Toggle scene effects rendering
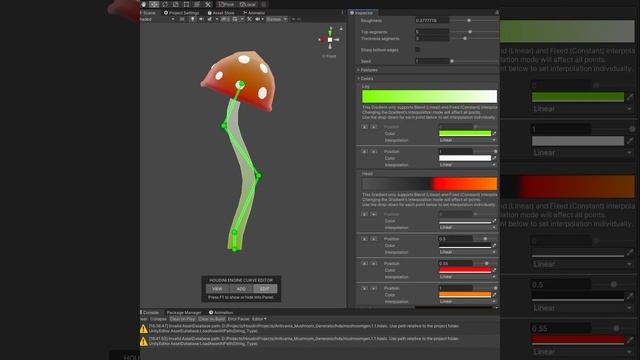This screenshot has width=640, height=360. (211, 19)
